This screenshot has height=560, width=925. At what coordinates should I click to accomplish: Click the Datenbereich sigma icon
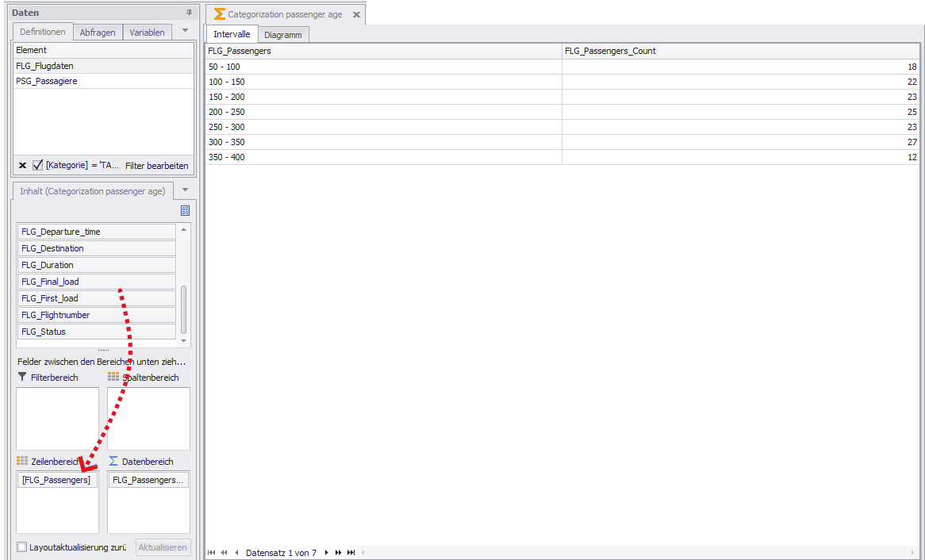[113, 461]
